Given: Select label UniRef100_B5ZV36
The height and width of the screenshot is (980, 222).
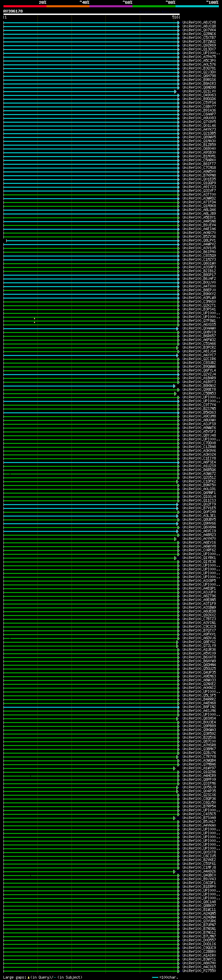Looking at the screenshot, I should [199, 237].
